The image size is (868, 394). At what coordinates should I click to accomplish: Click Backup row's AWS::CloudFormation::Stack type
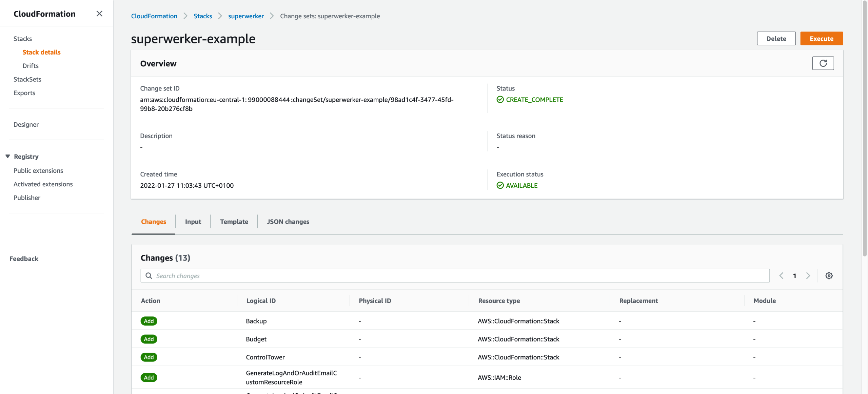518,321
